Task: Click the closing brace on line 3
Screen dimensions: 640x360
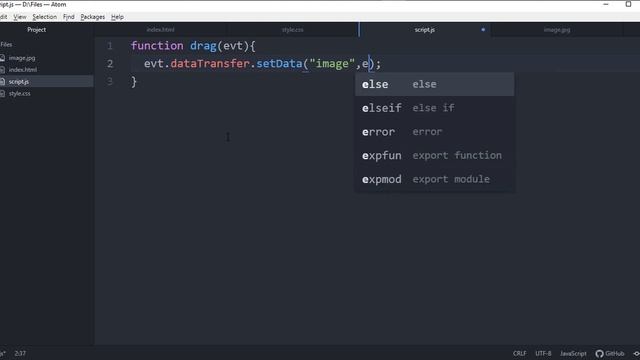Action: [134, 82]
